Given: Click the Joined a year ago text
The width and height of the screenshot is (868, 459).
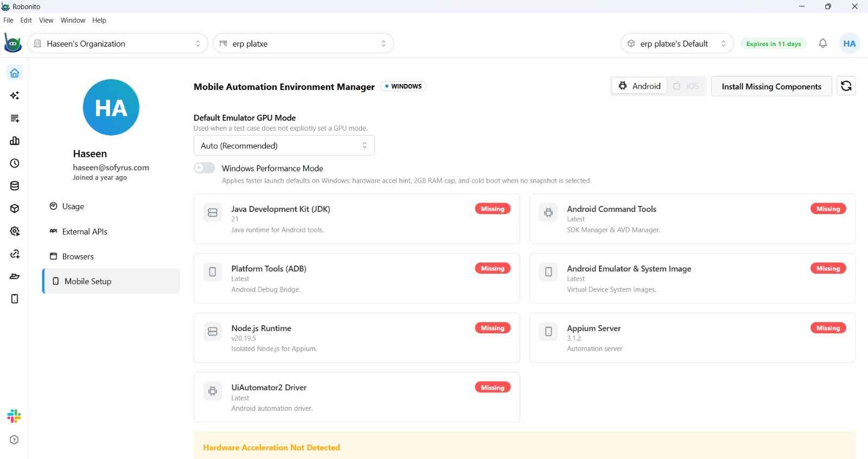Looking at the screenshot, I should (100, 177).
